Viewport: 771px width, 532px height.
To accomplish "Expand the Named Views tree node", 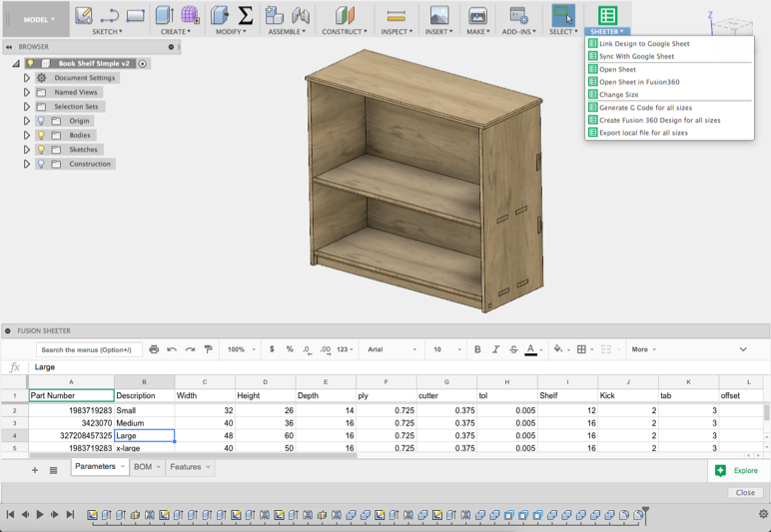I will coord(27,92).
